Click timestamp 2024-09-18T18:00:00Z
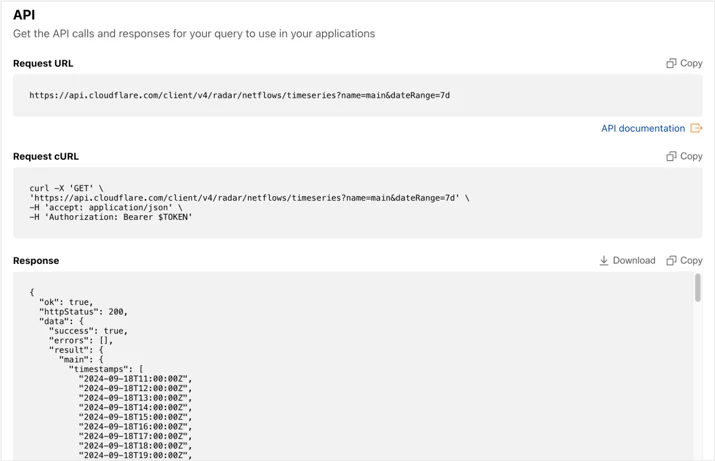This screenshot has height=461, width=715. pos(135,446)
